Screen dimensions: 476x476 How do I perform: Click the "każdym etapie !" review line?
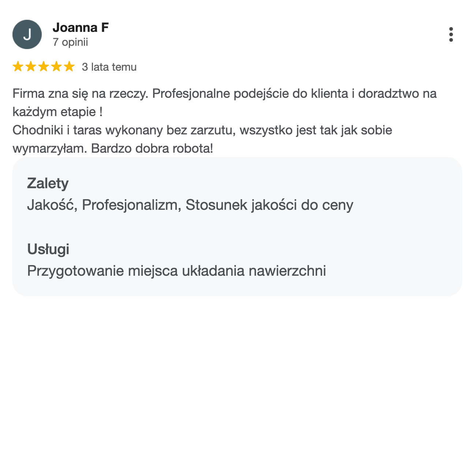(x=57, y=112)
